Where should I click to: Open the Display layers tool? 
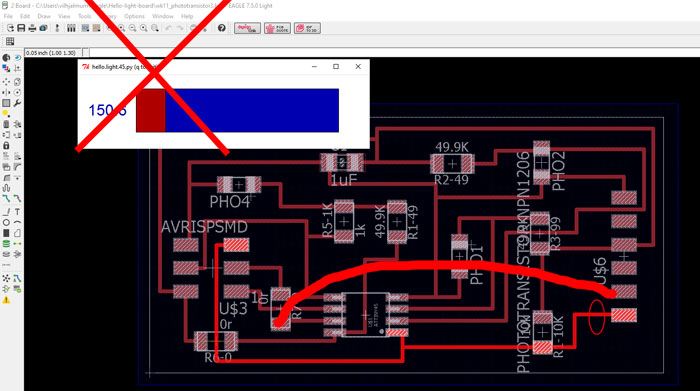6,69
